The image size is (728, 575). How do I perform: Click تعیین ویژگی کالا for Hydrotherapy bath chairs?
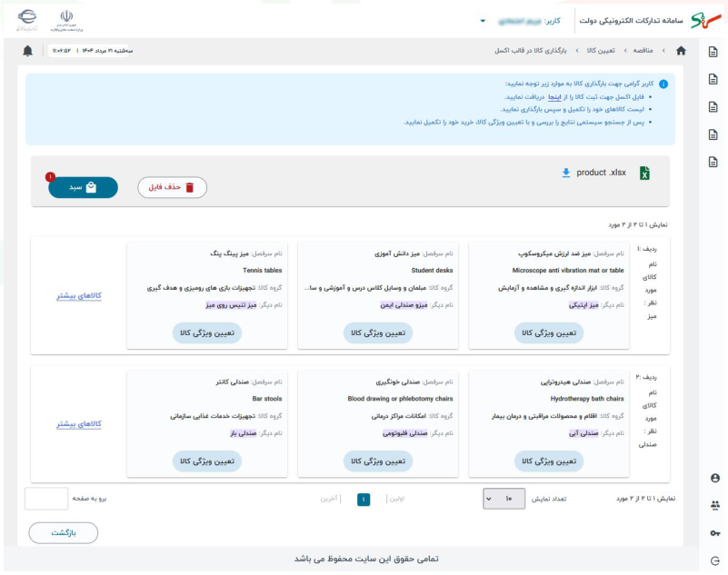coord(549,461)
